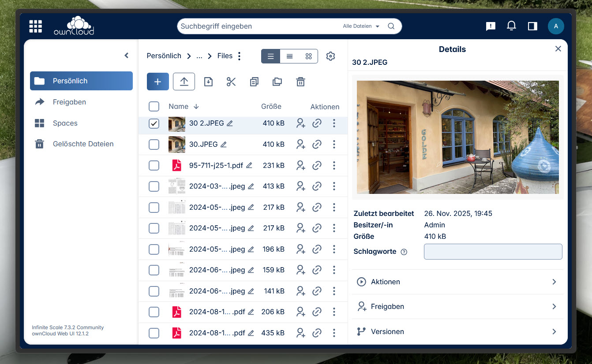This screenshot has width=592, height=364.
Task: Toggle the right sidebar panel icon
Action: pos(532,26)
